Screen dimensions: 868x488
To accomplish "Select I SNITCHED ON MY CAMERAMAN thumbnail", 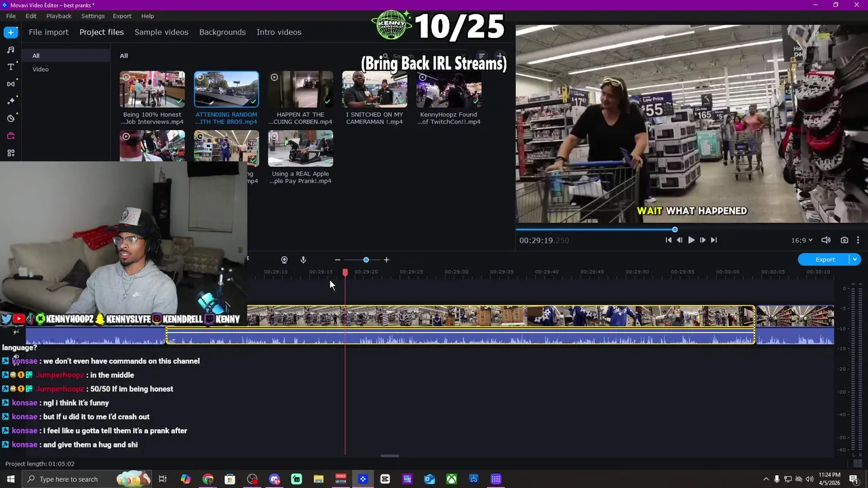I will pos(374,89).
